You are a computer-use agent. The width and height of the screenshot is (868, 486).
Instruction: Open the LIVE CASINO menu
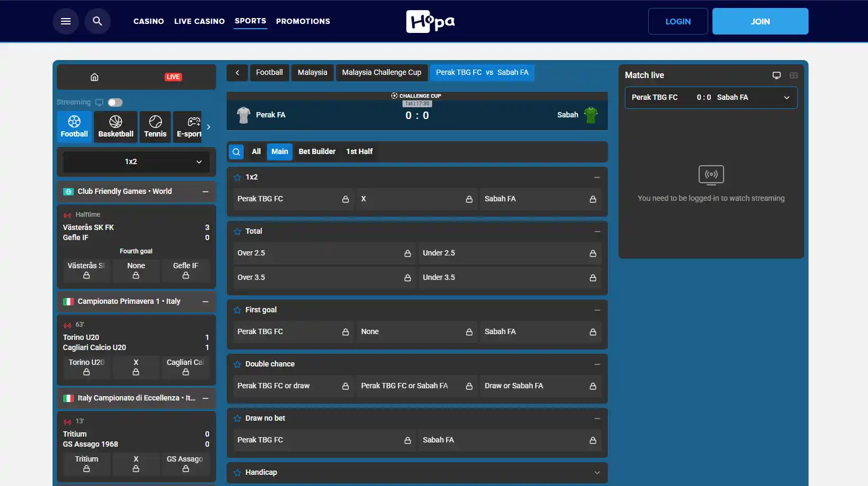(200, 21)
